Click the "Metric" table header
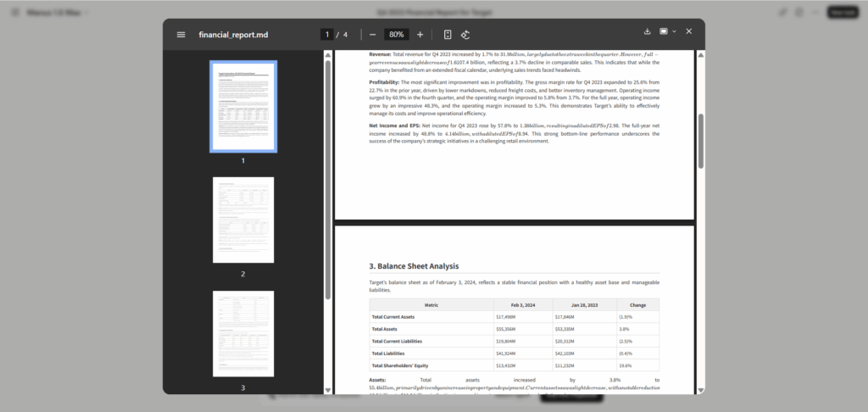The width and height of the screenshot is (868, 412). point(431,304)
